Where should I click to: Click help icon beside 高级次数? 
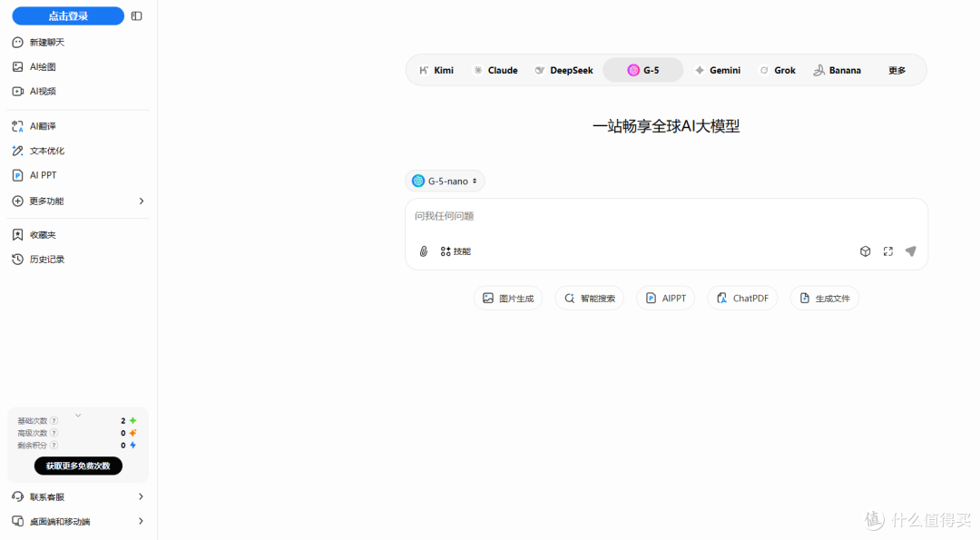tap(54, 433)
